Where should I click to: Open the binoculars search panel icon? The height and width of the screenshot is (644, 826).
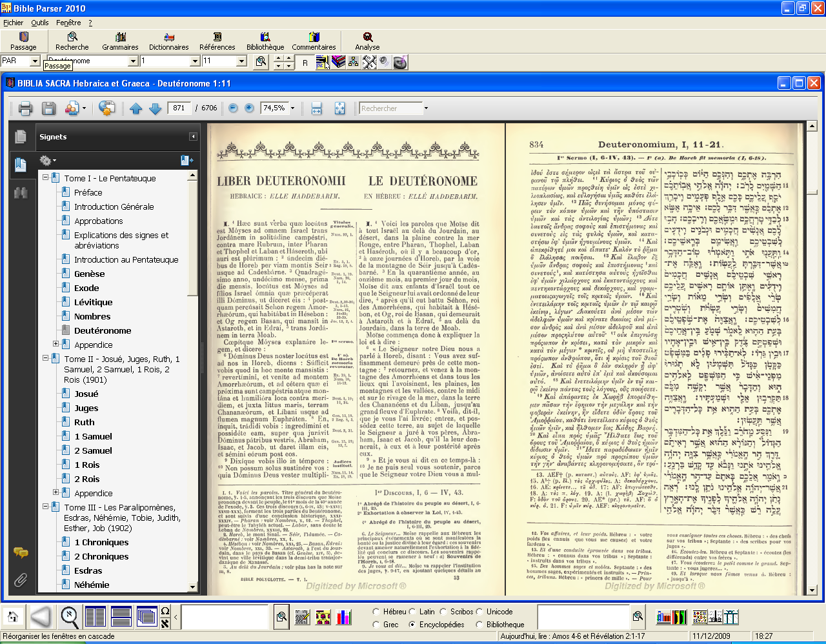(21, 193)
